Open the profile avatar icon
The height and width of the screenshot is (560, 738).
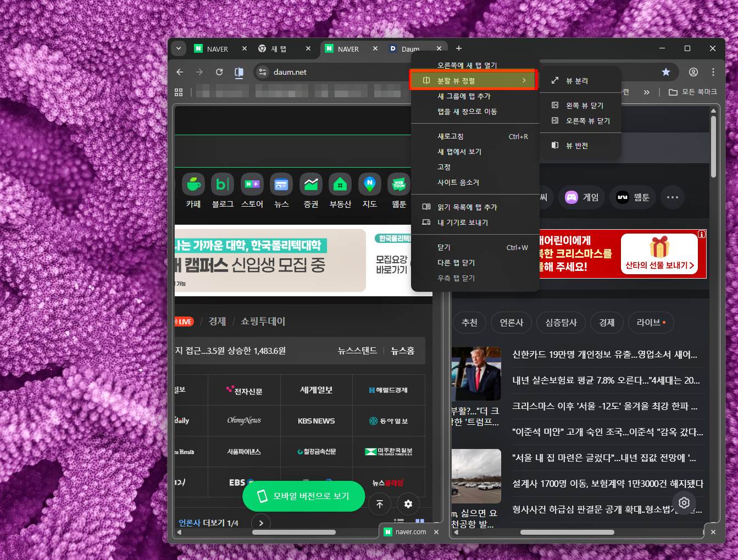[693, 72]
